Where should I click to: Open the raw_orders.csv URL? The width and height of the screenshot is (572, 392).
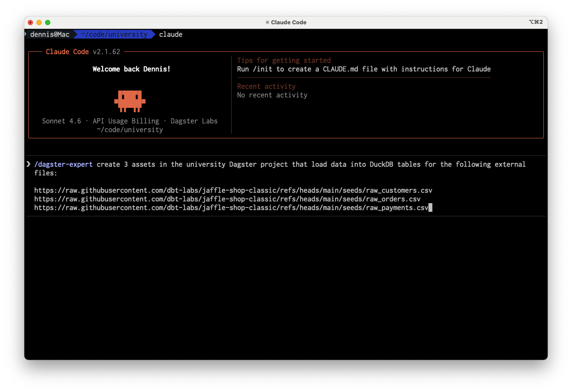(227, 199)
